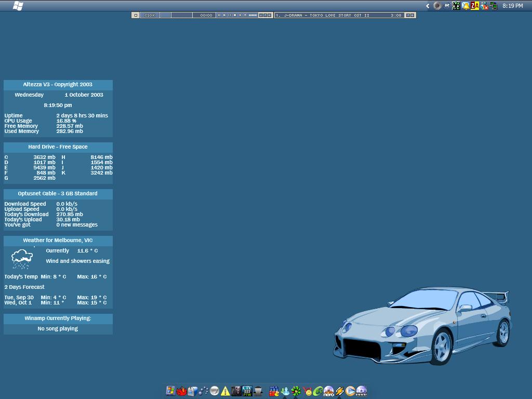Open the mail notification bell tray icon

pos(465,6)
